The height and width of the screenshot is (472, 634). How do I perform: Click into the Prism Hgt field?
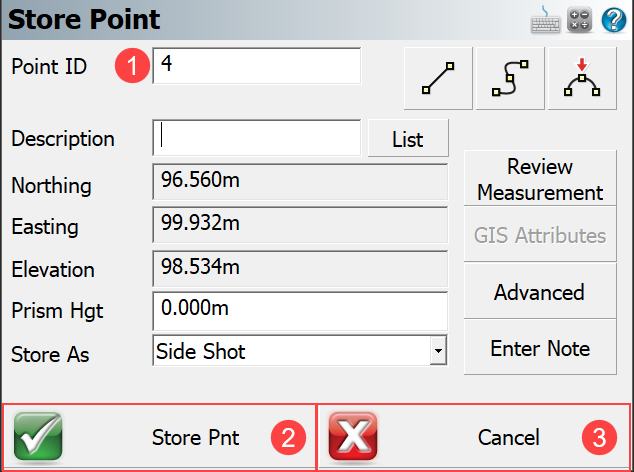300,311
